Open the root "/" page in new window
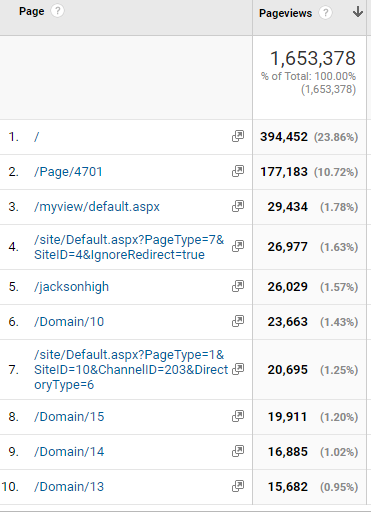Image resolution: width=371 pixels, height=512 pixels. pos(238,136)
